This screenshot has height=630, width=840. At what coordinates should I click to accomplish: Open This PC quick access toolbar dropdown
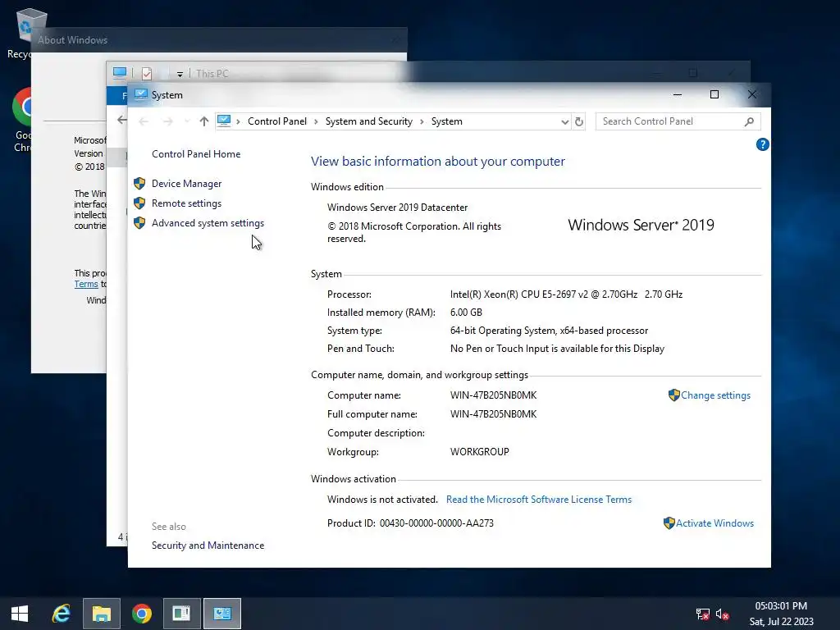tap(180, 75)
